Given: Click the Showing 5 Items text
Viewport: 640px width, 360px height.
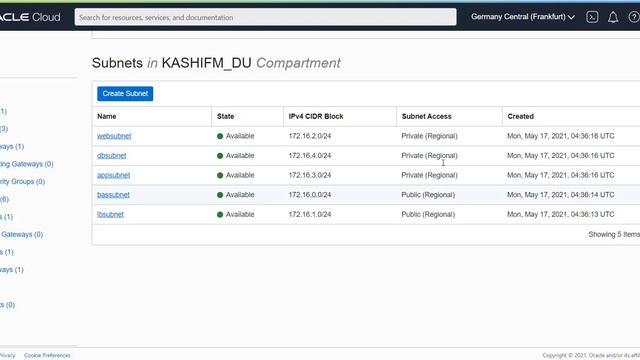Looking at the screenshot, I should (x=614, y=234).
